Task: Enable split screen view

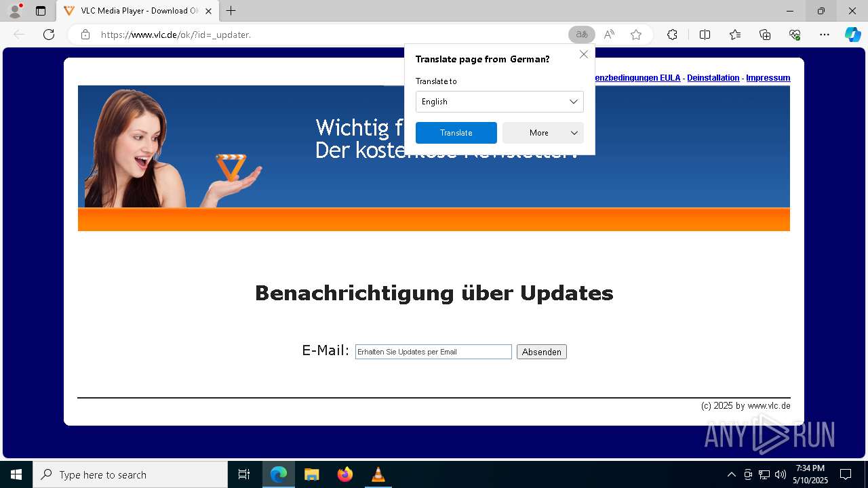Action: (705, 35)
